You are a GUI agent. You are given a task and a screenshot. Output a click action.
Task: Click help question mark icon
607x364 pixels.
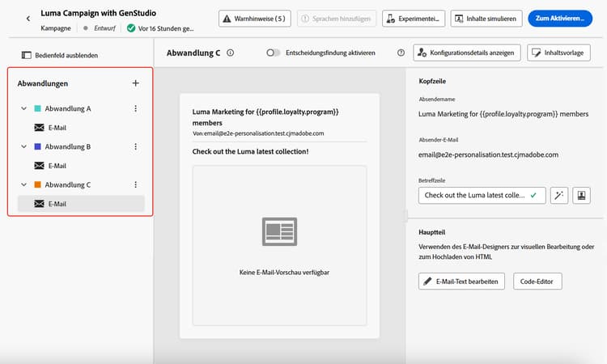401,53
